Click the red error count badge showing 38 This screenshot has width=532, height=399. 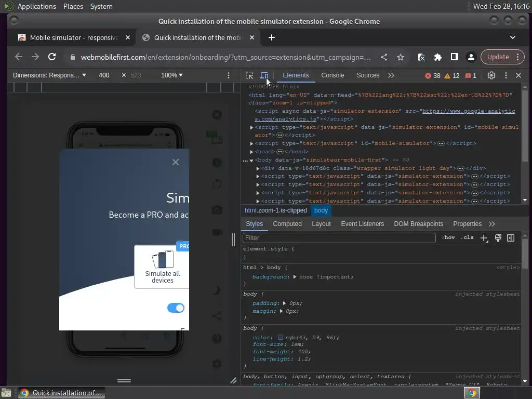click(x=433, y=76)
